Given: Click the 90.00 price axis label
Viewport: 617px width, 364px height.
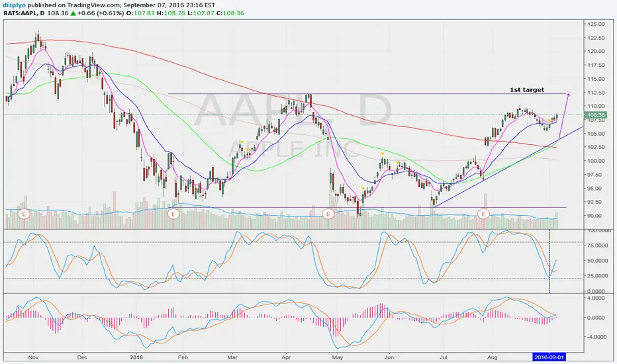Looking at the screenshot, I should point(594,215).
